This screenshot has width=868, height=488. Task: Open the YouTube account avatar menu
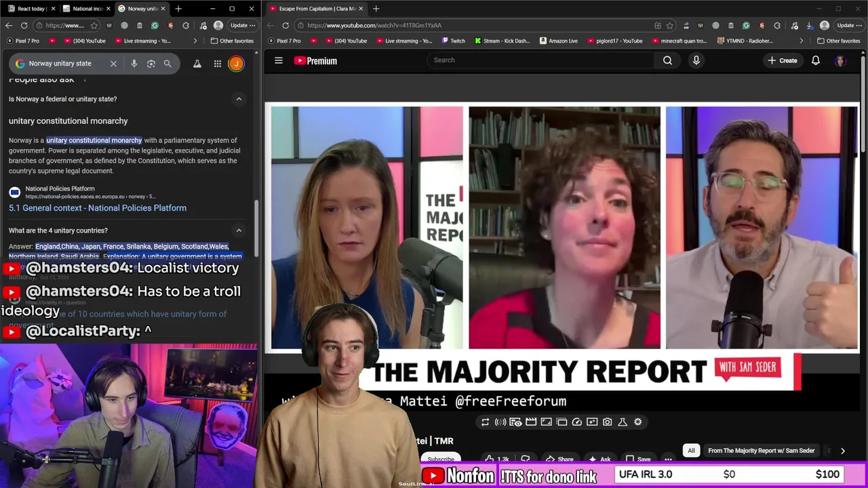840,60
